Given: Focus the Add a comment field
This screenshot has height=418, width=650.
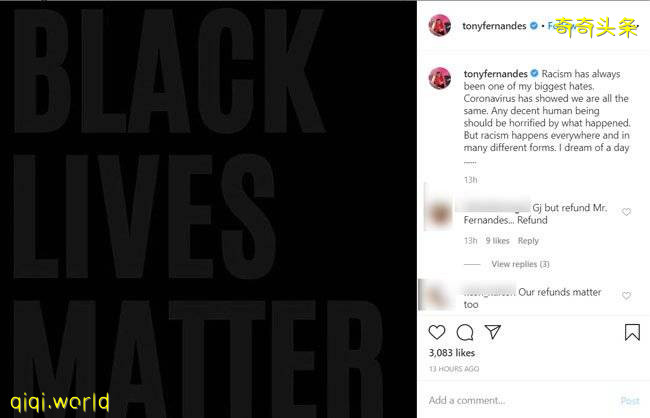Looking at the screenshot, I should point(518,401).
